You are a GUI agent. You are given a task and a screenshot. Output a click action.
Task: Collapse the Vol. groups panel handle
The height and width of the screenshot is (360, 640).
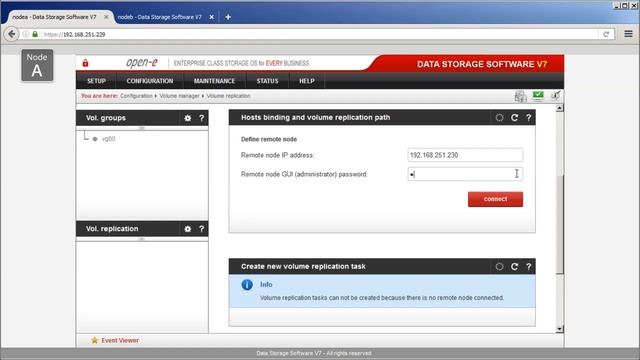[142, 128]
